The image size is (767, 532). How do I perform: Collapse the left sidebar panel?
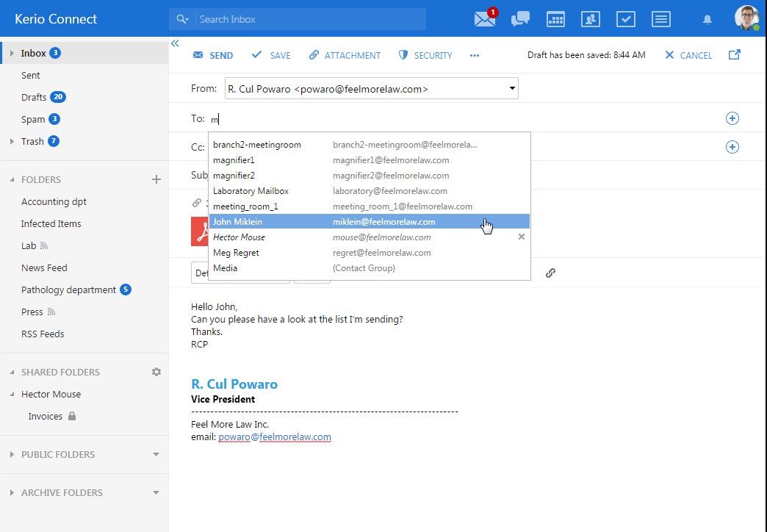[x=175, y=43]
